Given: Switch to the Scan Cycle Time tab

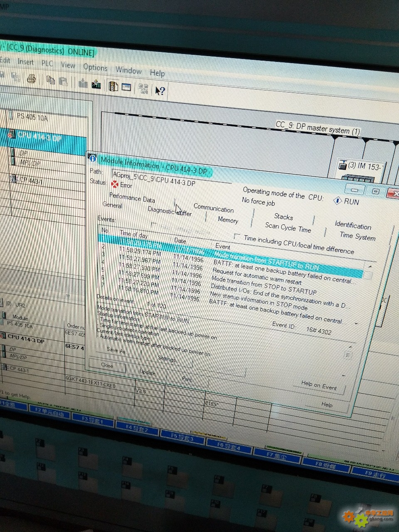Looking at the screenshot, I should [288, 227].
